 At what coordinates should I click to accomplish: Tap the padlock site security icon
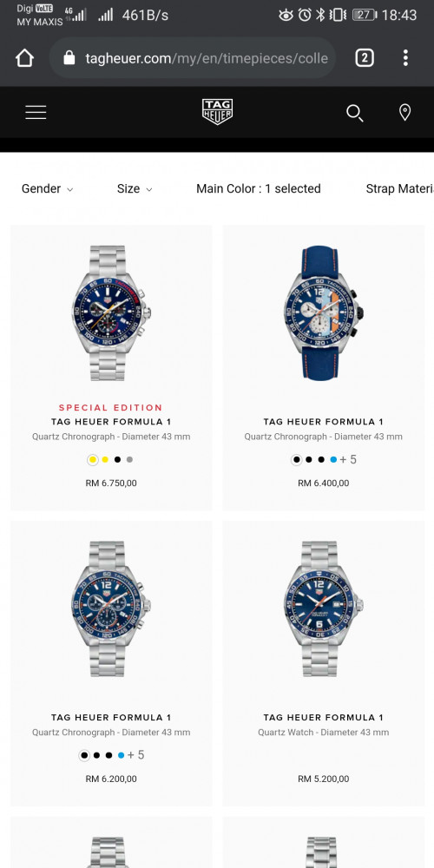point(69,57)
